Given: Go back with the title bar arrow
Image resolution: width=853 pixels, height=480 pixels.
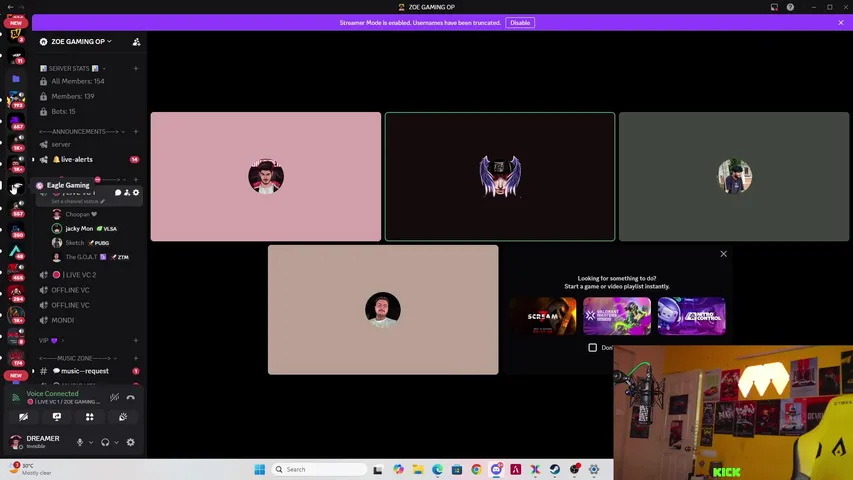Looking at the screenshot, I should (x=10, y=7).
